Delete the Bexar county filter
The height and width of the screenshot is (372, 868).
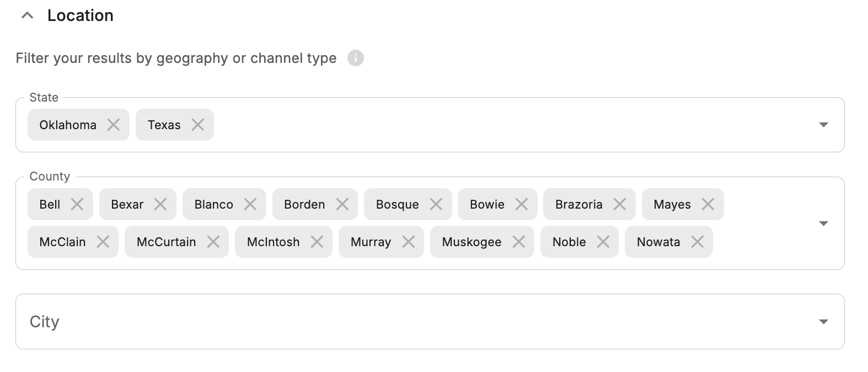(x=160, y=204)
